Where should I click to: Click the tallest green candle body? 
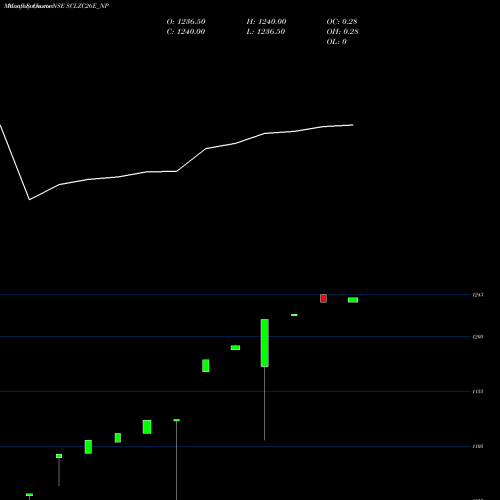click(265, 343)
